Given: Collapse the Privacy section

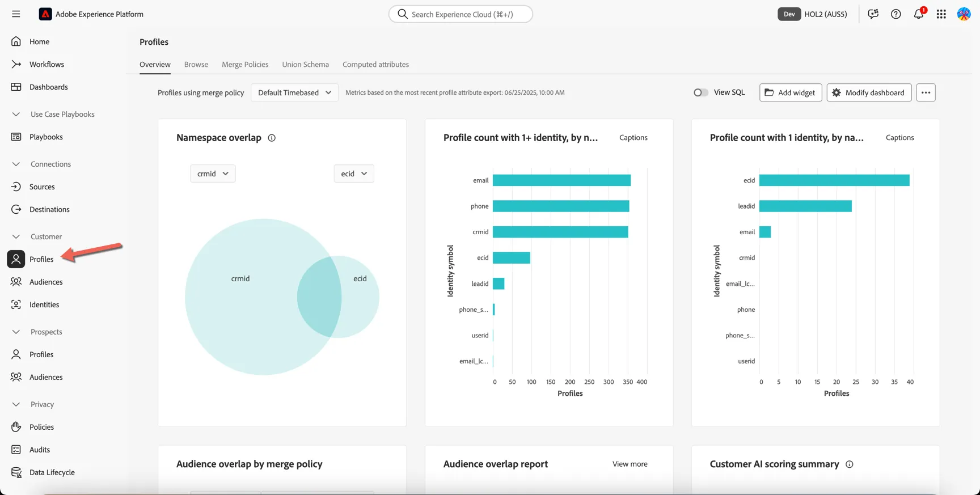Looking at the screenshot, I should pos(16,404).
